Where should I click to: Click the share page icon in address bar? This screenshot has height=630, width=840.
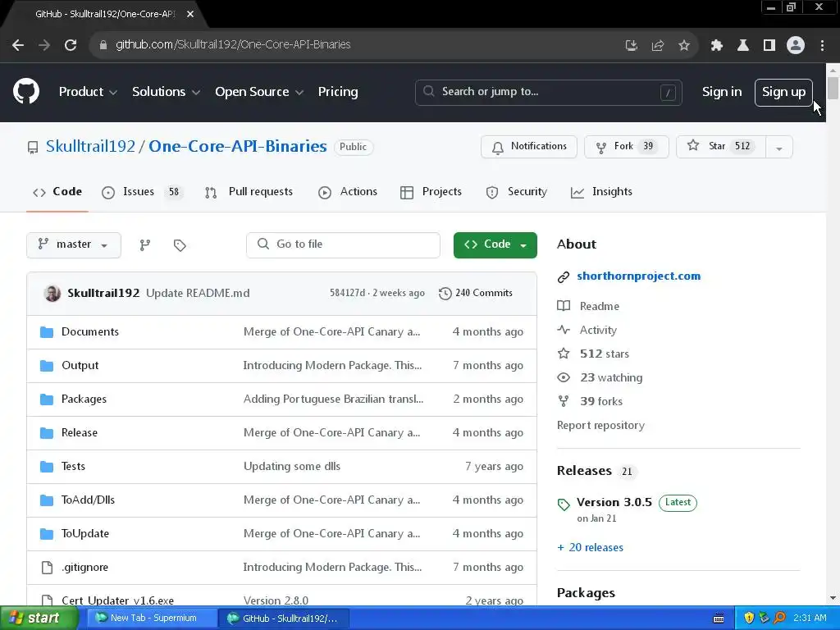click(658, 46)
